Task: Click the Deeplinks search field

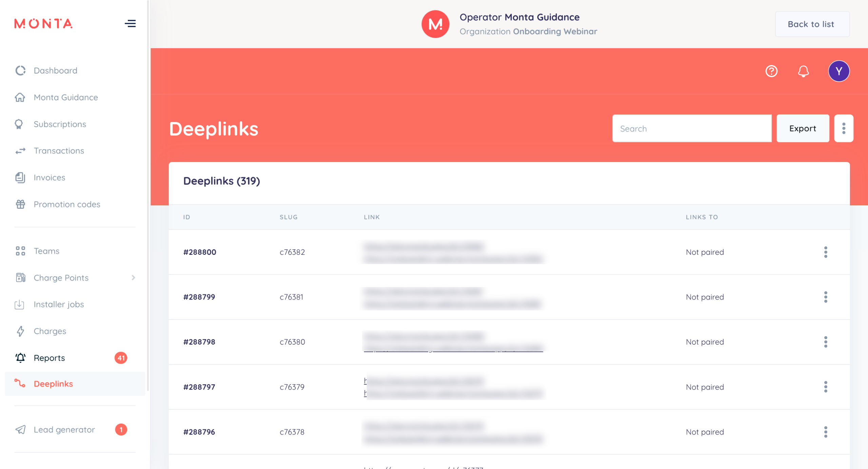Action: click(x=692, y=128)
